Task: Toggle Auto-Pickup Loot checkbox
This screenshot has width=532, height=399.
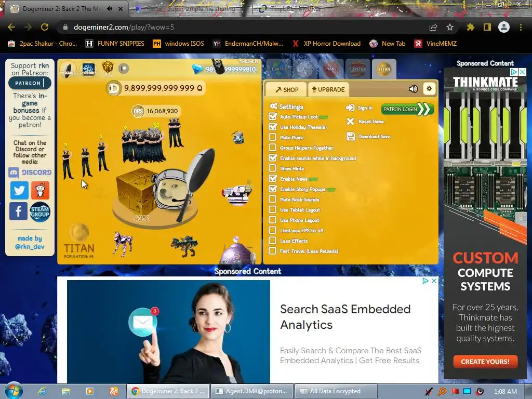Action: coord(272,116)
